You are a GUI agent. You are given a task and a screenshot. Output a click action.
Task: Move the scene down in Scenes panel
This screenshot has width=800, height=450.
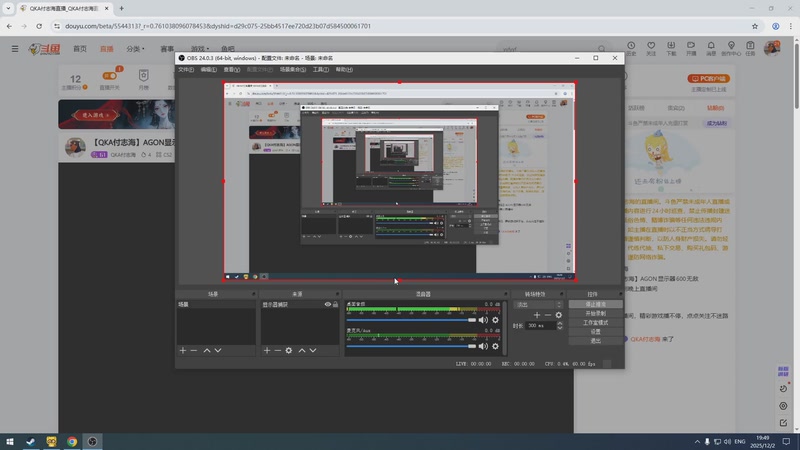click(218, 351)
